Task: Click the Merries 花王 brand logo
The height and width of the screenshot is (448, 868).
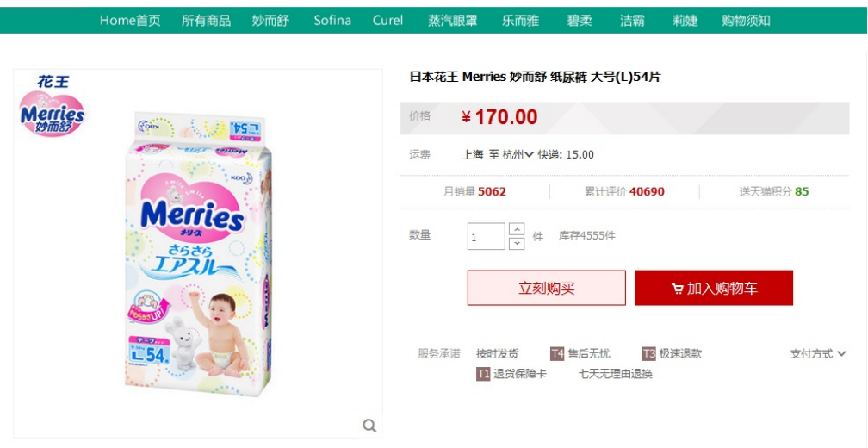Action: pos(52,105)
